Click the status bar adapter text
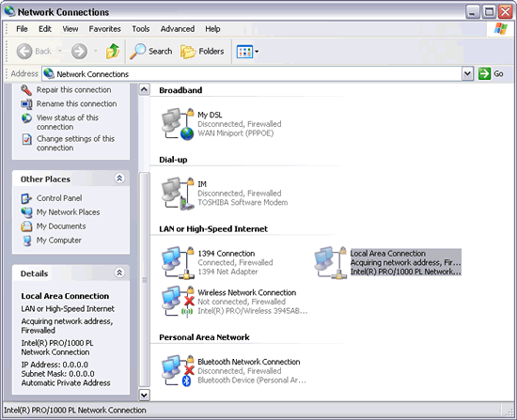This screenshot has height=420, width=517. click(75, 410)
